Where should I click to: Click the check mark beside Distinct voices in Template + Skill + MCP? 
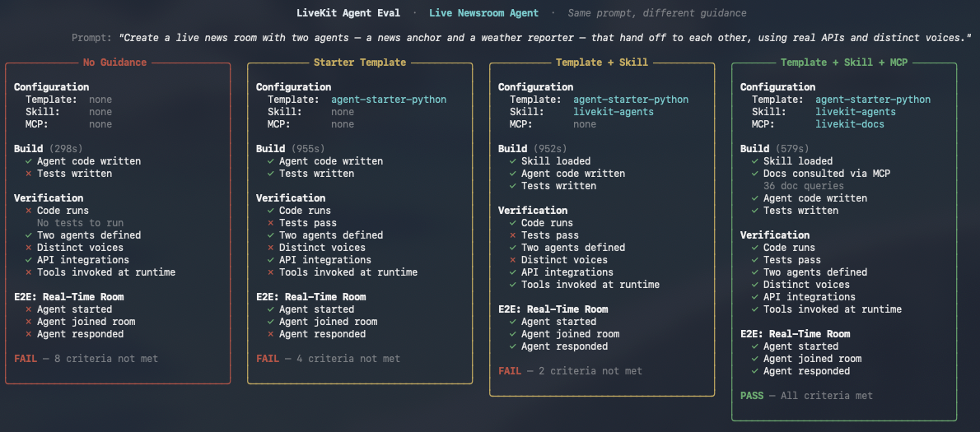[x=754, y=285]
